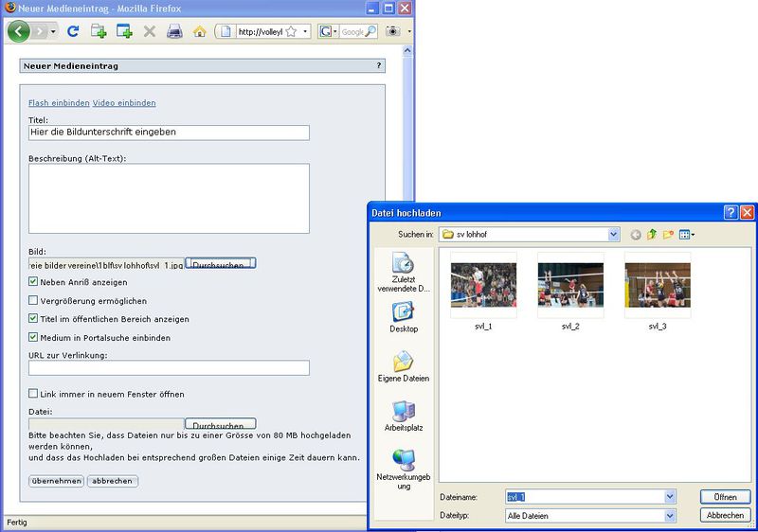758x532 pixels.
Task: Go to the home page icon
Action: 199,31
